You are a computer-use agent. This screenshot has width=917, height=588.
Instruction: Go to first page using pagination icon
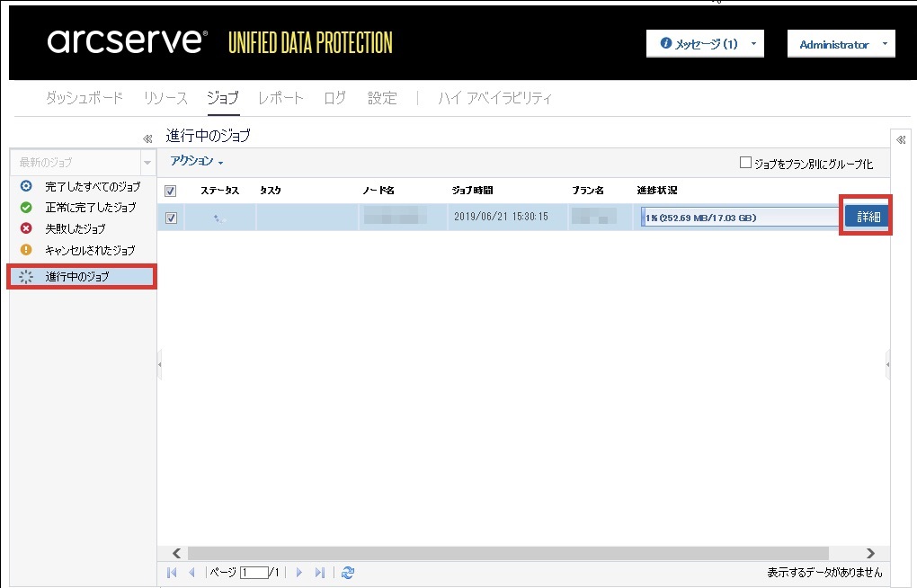tap(172, 573)
